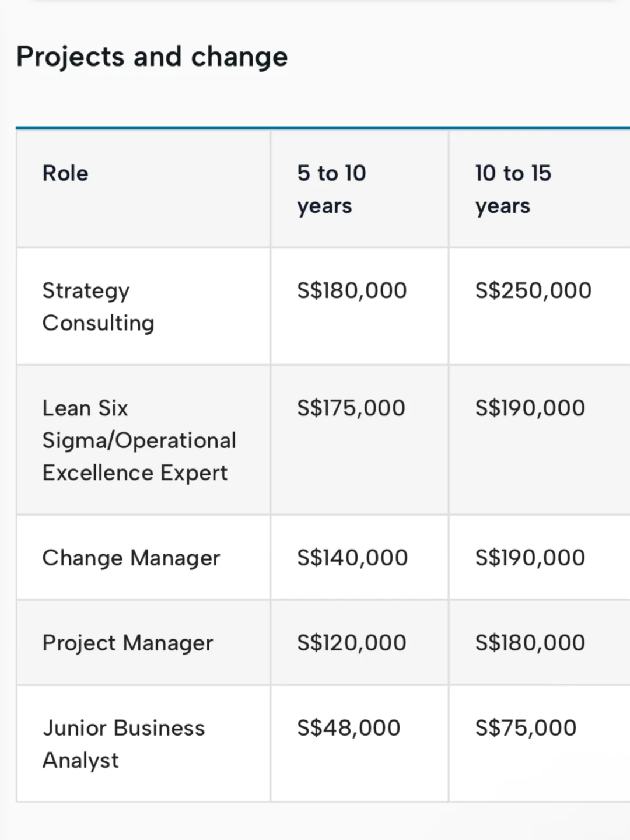Click Strategy Consulting S$250,000 salary
This screenshot has height=840, width=630.
533,290
